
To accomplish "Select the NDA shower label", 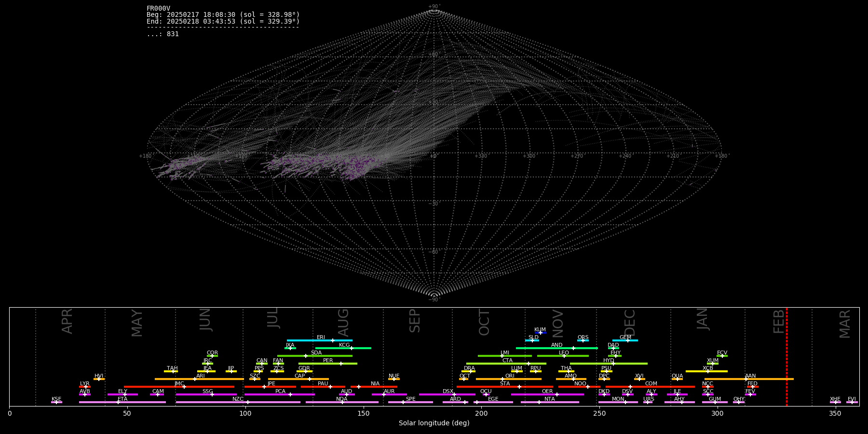I will click(x=342, y=399).
